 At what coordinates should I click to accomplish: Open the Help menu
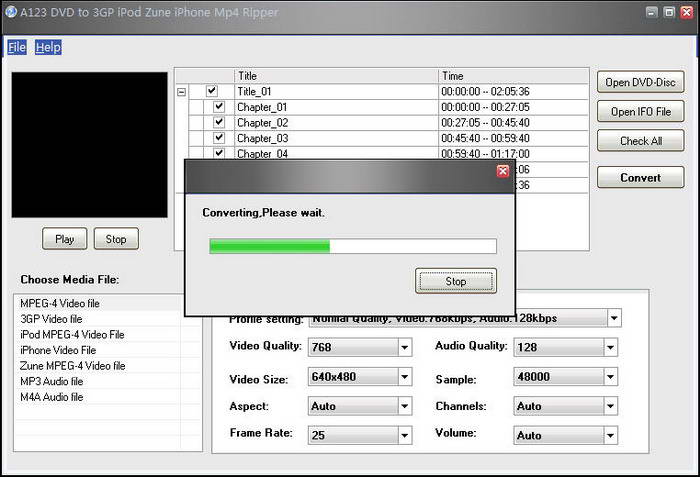pyautogui.click(x=48, y=47)
